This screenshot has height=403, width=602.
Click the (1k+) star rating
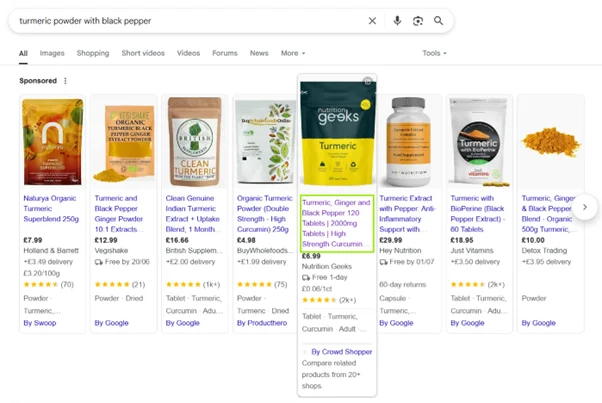[x=193, y=285]
